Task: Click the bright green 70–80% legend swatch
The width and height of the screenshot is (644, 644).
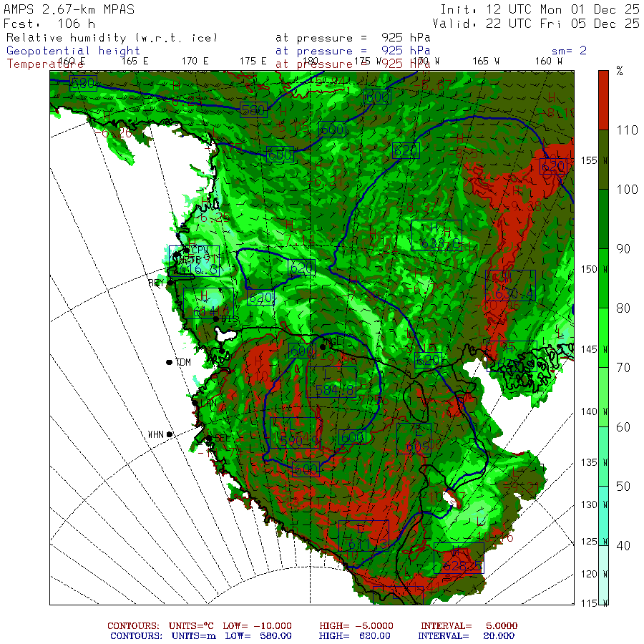Action: click(x=603, y=338)
